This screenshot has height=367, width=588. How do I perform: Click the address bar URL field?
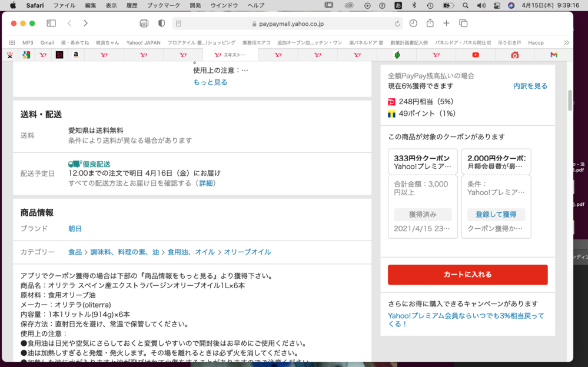click(x=287, y=24)
